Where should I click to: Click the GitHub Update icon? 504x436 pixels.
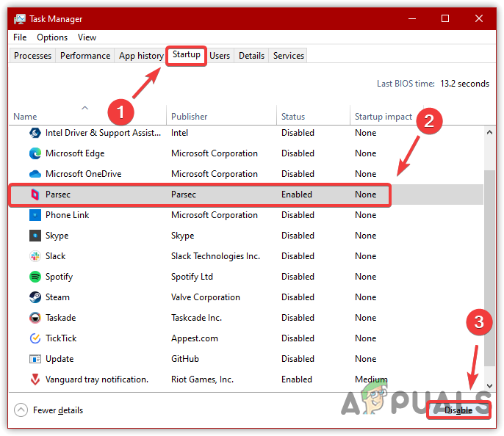coord(35,359)
